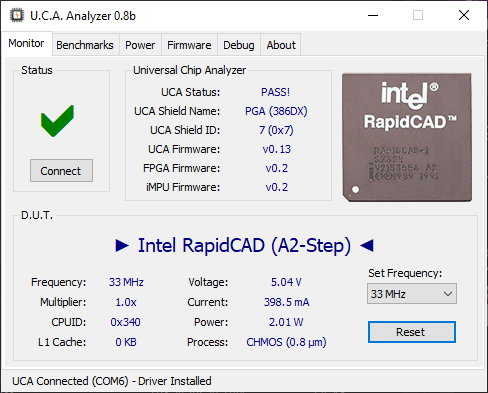Minimize the U.C.A. Analyzer window
This screenshot has width=488, height=393.
click(373, 15)
